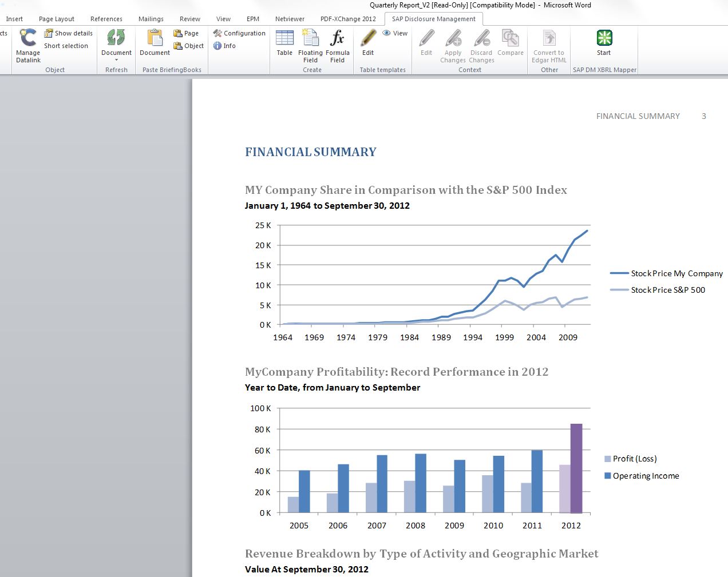Insert a Formula Field
Viewport: 728px width, 577px height.
tap(338, 46)
